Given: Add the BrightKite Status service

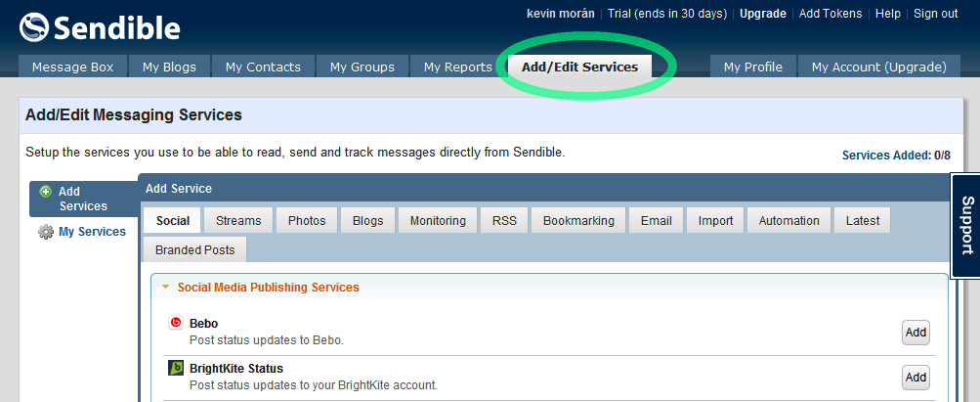Looking at the screenshot, I should pyautogui.click(x=915, y=378).
